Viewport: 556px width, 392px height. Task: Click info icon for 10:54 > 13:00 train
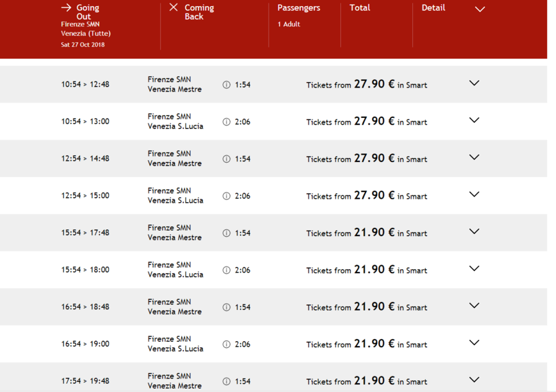(x=226, y=122)
